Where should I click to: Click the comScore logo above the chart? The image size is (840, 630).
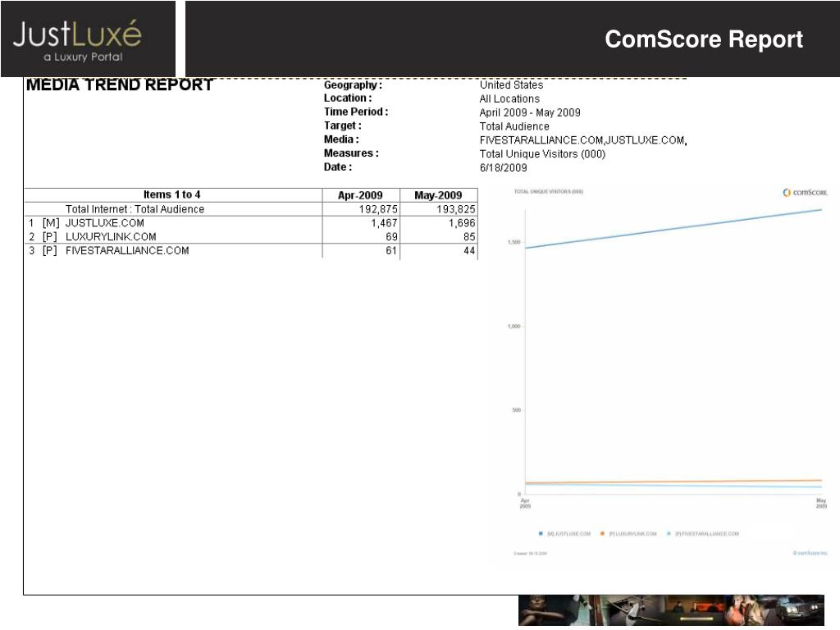805,192
